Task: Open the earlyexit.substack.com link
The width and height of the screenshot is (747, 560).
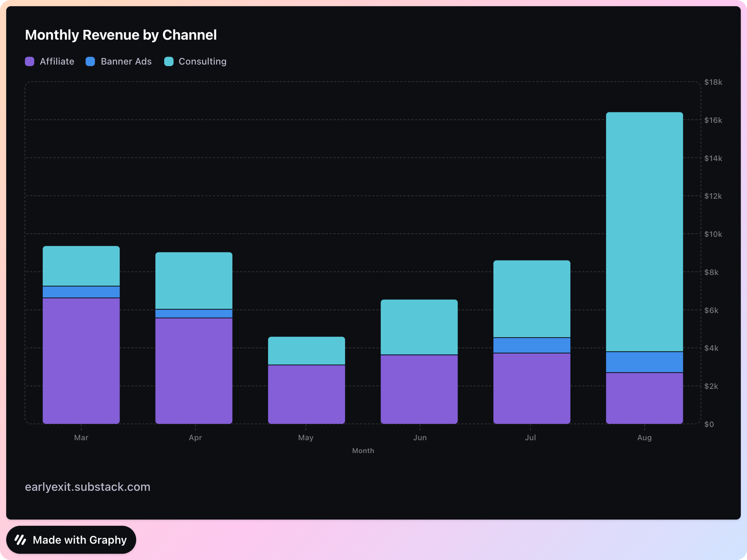Action: 88,487
